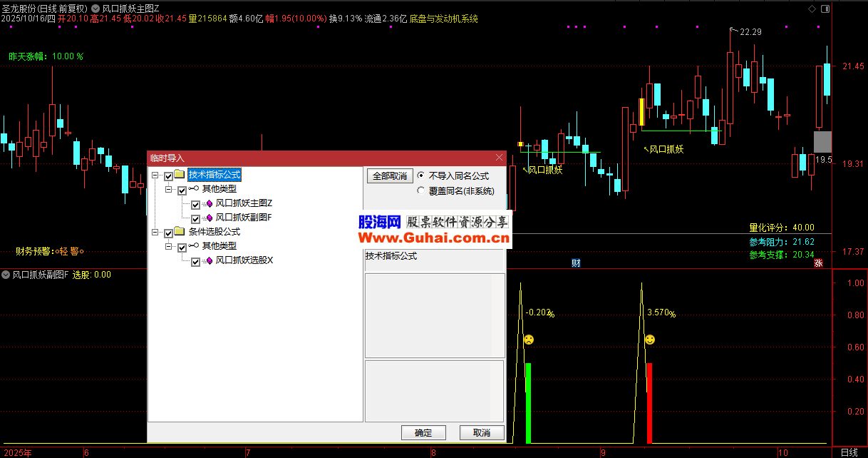Click the sad face emoji on sub-chart
Screen dimensions: 868x458
528,340
